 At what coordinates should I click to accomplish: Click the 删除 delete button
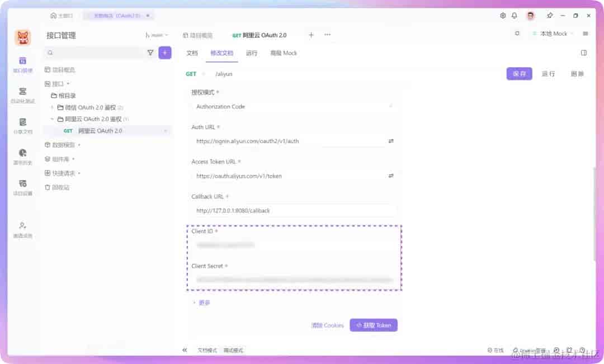coord(577,74)
